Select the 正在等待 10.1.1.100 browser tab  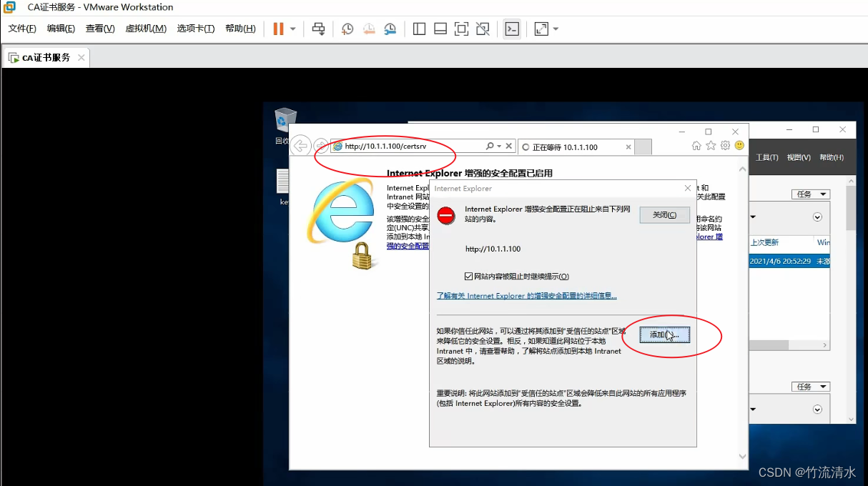pyautogui.click(x=576, y=147)
